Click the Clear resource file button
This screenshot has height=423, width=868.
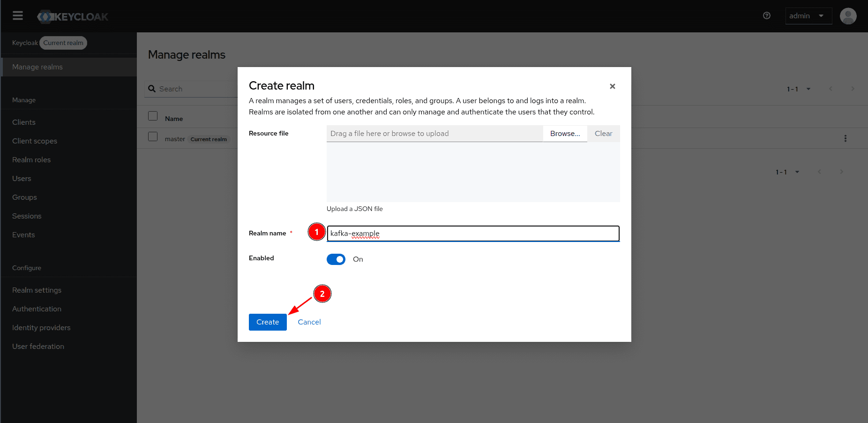(x=604, y=134)
